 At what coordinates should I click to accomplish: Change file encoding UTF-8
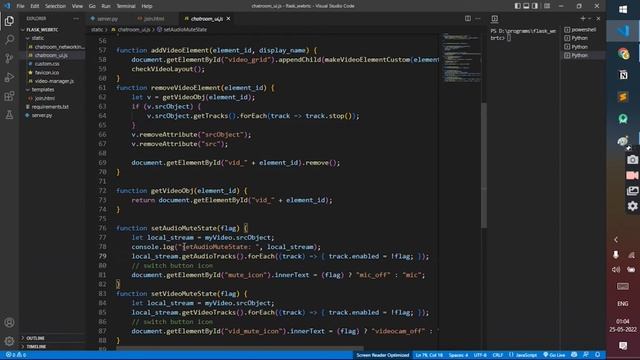pyautogui.click(x=480, y=355)
